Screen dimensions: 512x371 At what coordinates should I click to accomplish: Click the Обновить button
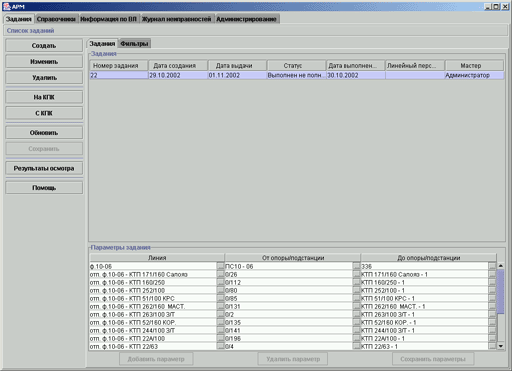pos(44,133)
